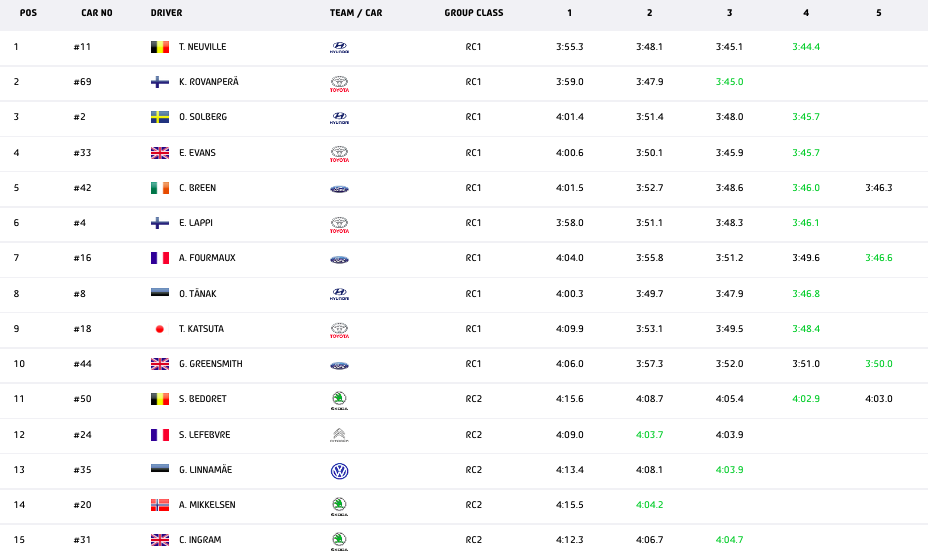Click the Swedish flag next to O. Solberg
The image size is (928, 557).
point(159,117)
